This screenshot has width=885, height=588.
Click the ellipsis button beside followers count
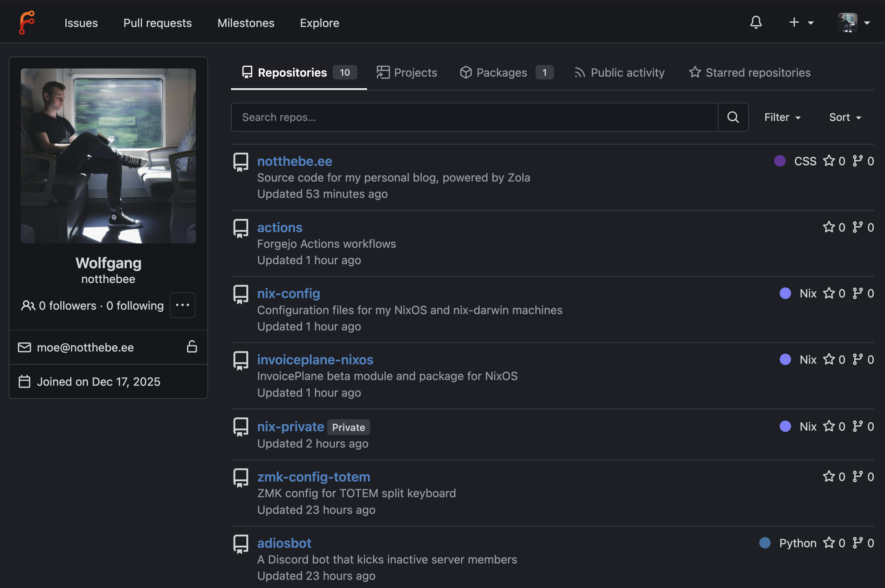tap(182, 305)
